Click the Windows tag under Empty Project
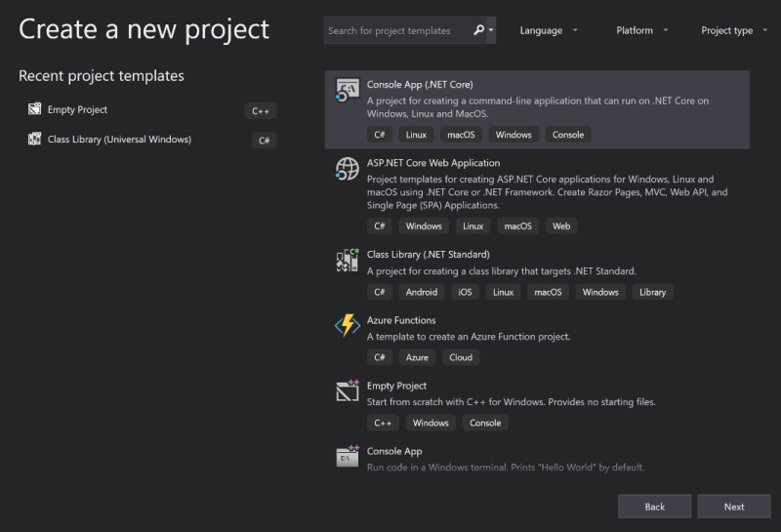Image resolution: width=781 pixels, height=532 pixels. [431, 423]
